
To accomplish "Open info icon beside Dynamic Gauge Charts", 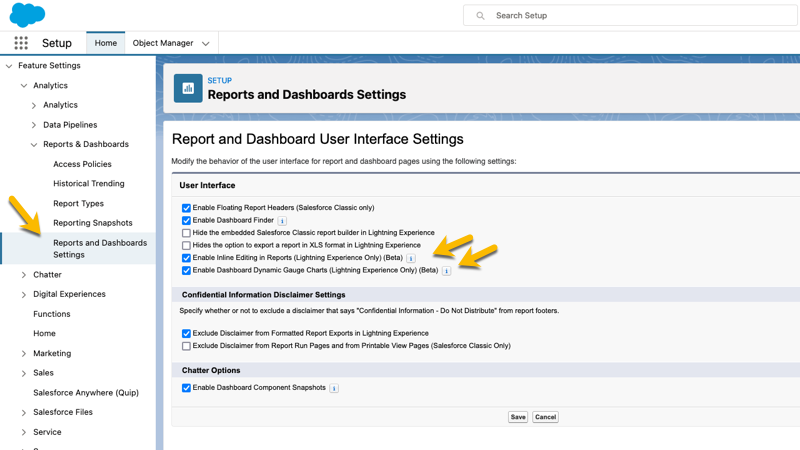I will pyautogui.click(x=446, y=271).
